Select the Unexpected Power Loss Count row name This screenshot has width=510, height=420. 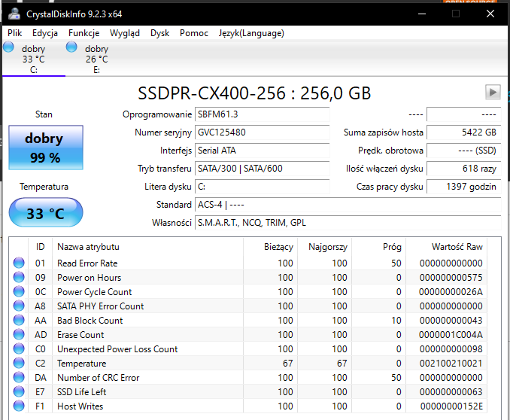(117, 349)
